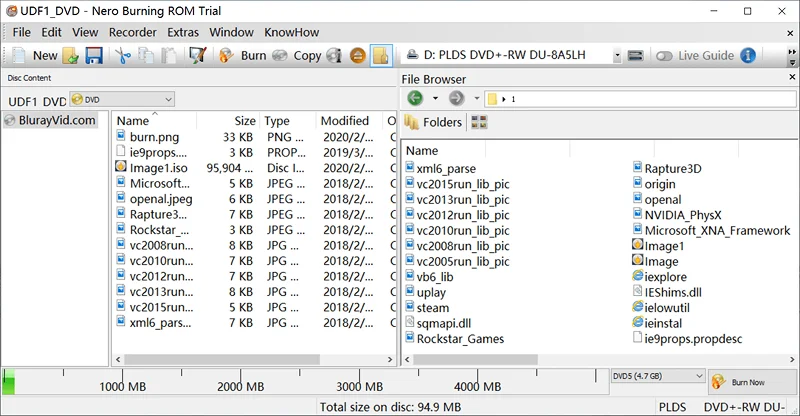Select IEShims.dll in File Browser
The height and width of the screenshot is (416, 800).
[x=667, y=292]
